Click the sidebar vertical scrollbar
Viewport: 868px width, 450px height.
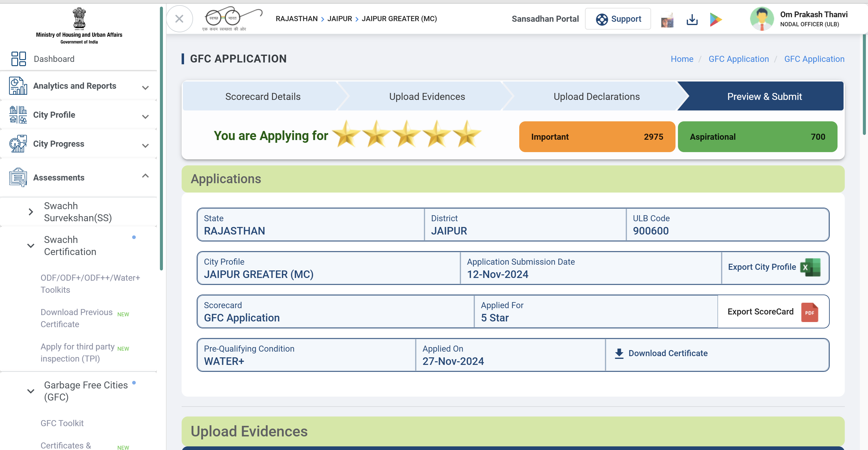point(161,138)
